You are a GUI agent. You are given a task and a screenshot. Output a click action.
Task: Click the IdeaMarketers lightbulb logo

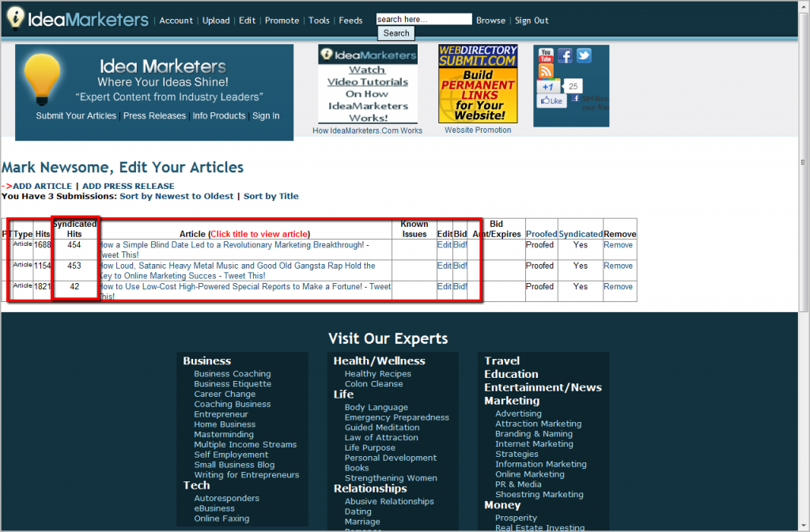44,77
